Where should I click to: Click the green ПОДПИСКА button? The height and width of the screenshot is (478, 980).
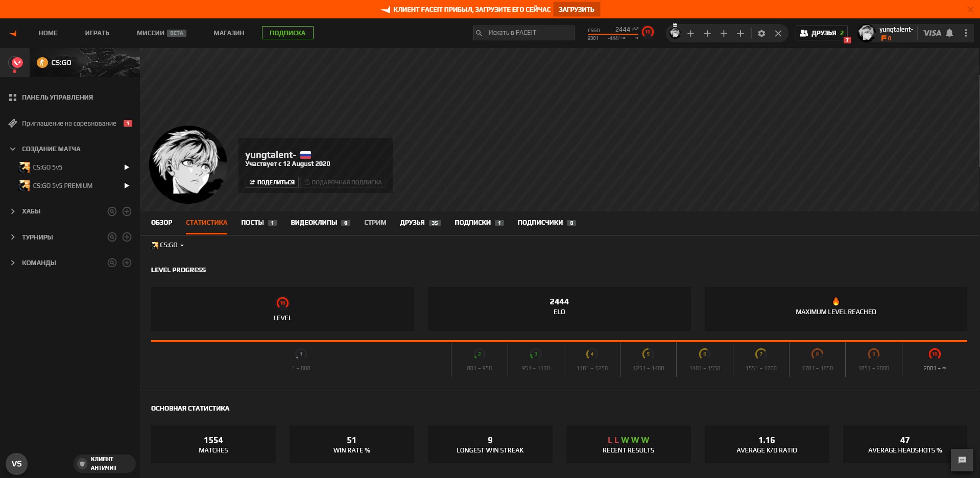(x=288, y=33)
